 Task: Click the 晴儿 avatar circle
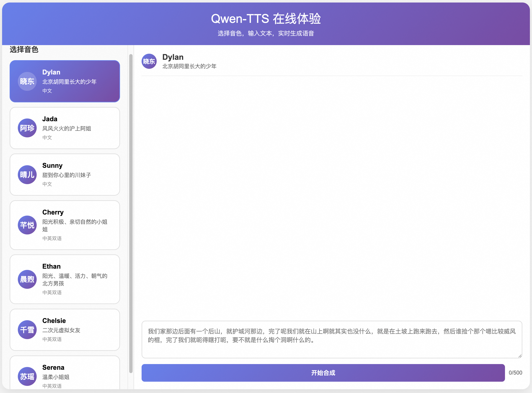pyautogui.click(x=27, y=175)
